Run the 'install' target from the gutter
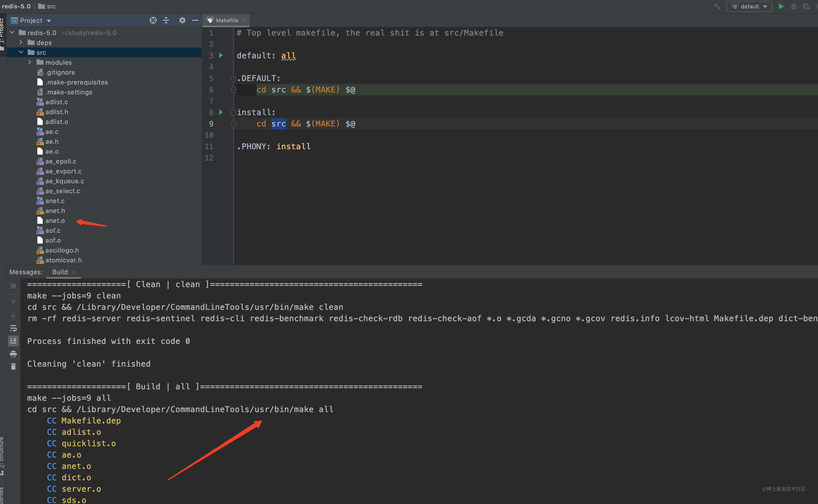 (221, 112)
